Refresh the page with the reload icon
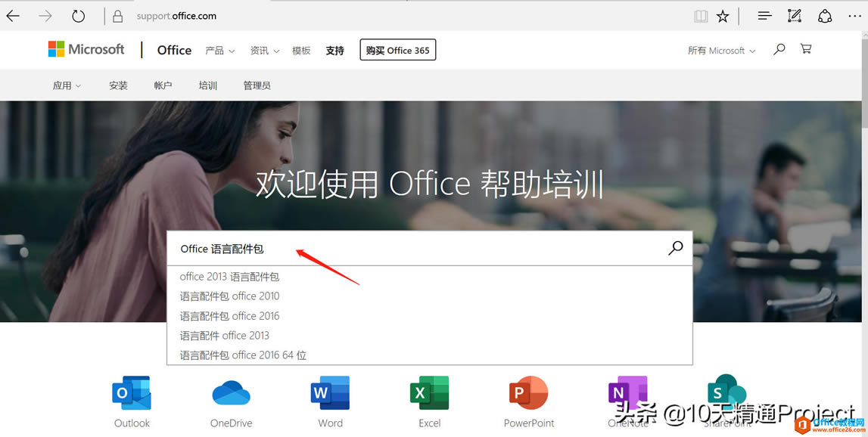Viewport: 868px width, 437px height. 78,16
